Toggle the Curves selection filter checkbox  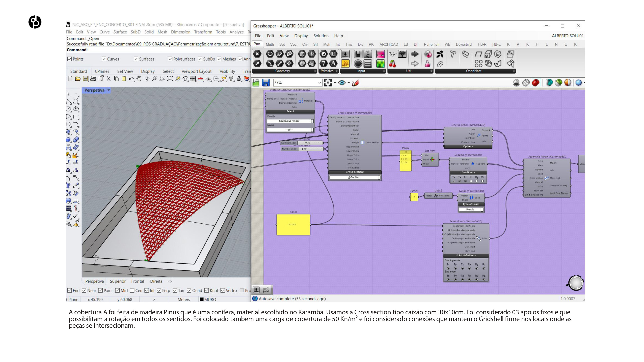click(x=104, y=59)
